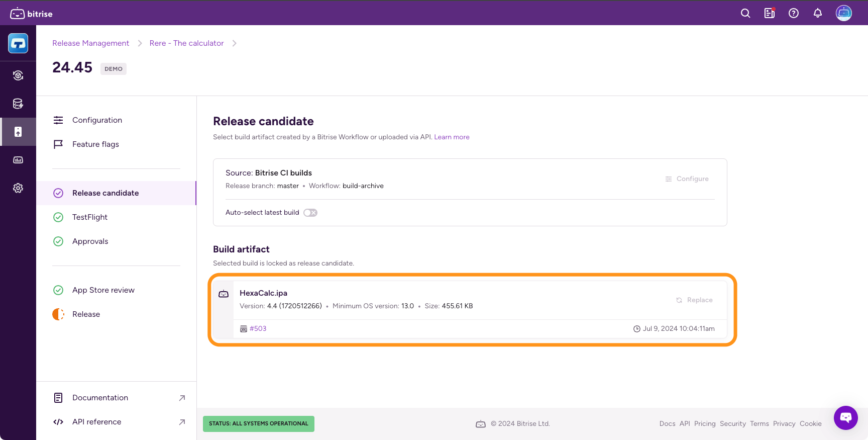Open the news changelog icon in header
The height and width of the screenshot is (440, 868).
pyautogui.click(x=770, y=14)
